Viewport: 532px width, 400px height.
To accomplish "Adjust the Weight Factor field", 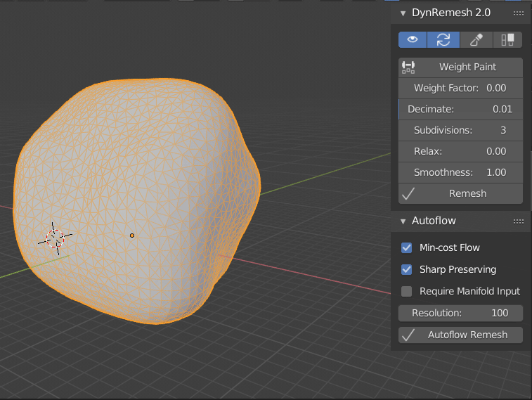I will point(460,88).
